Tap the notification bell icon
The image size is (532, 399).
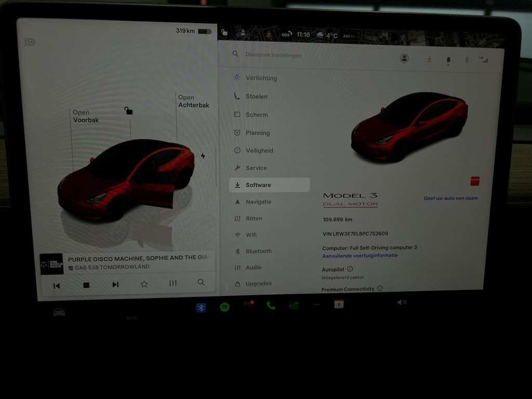tap(448, 60)
